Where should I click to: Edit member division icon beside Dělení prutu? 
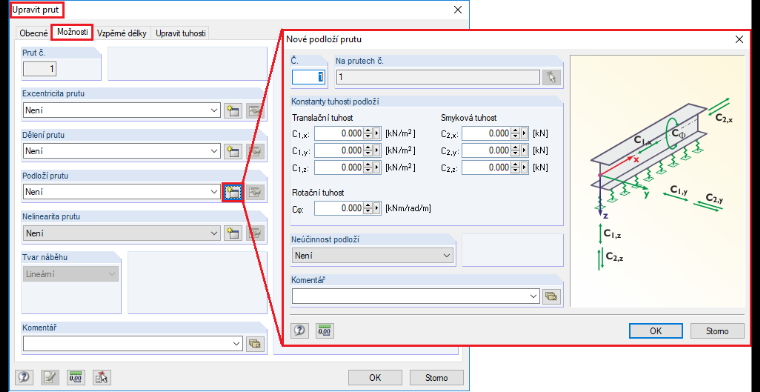click(x=255, y=151)
